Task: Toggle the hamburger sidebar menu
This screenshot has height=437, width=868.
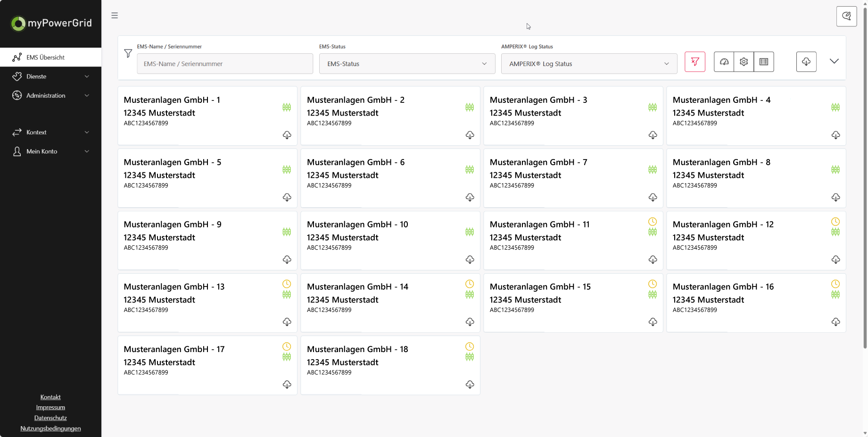Action: (115, 16)
